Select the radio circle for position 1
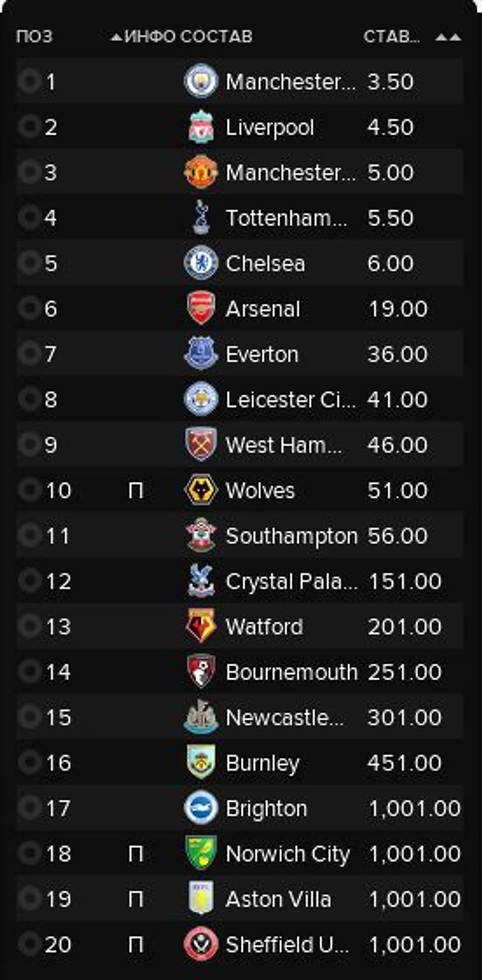Viewport: 482px width, 980px height. 28,81
